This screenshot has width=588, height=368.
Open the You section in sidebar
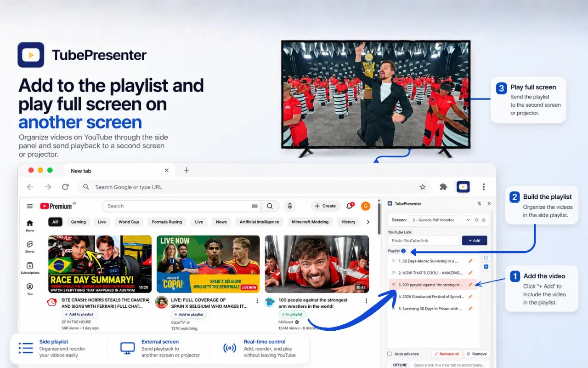(x=30, y=289)
